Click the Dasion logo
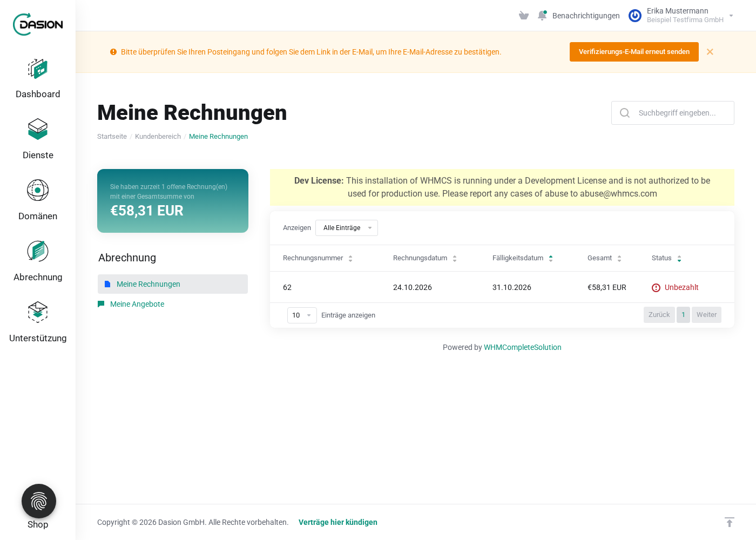This screenshot has height=540, width=756. pos(38,24)
